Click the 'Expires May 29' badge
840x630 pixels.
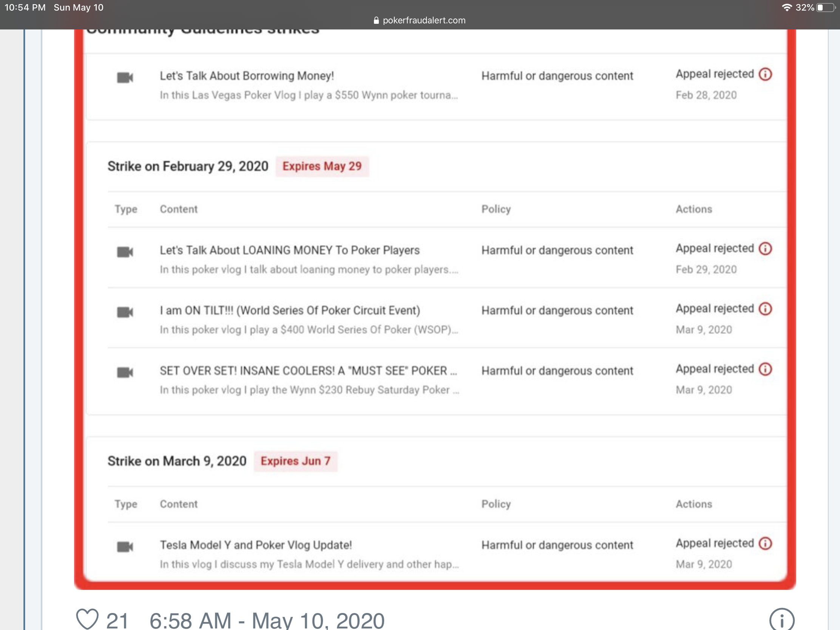point(322,166)
